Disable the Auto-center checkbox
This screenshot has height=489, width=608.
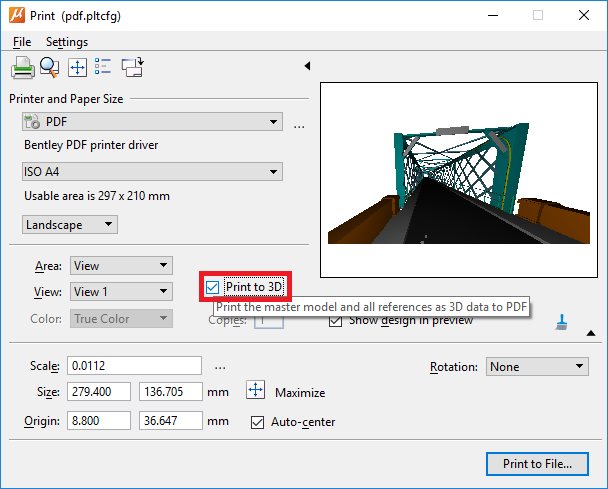tap(258, 422)
